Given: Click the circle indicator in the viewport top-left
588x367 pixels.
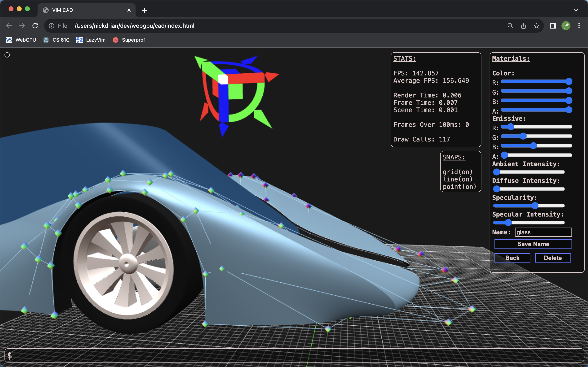Looking at the screenshot, I should click(x=7, y=55).
